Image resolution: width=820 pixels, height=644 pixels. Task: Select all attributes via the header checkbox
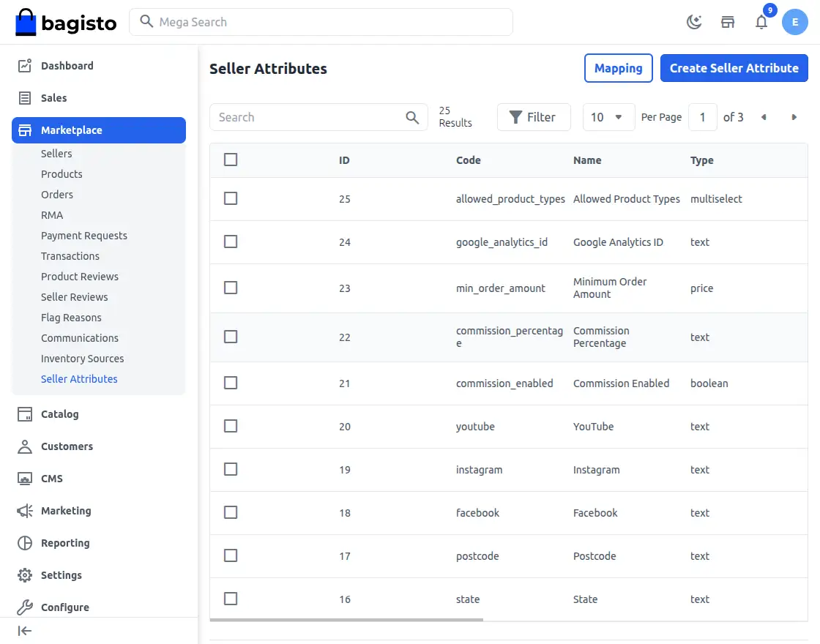(231, 159)
